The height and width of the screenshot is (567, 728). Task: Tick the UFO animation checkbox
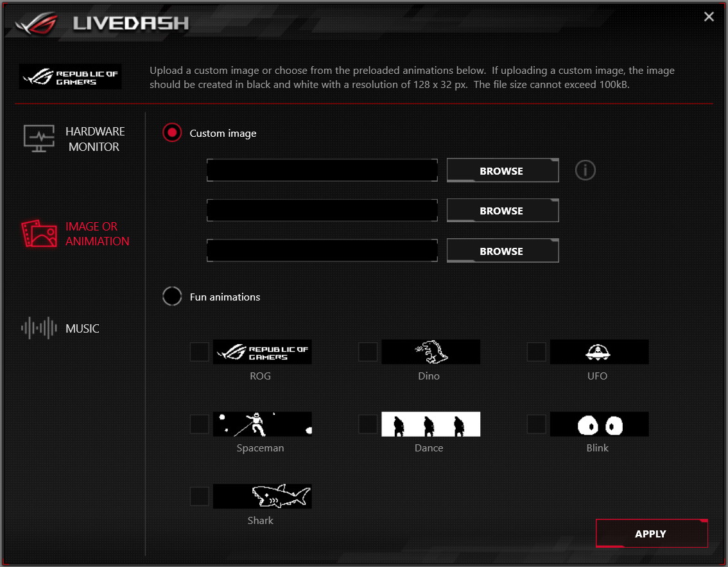(537, 352)
